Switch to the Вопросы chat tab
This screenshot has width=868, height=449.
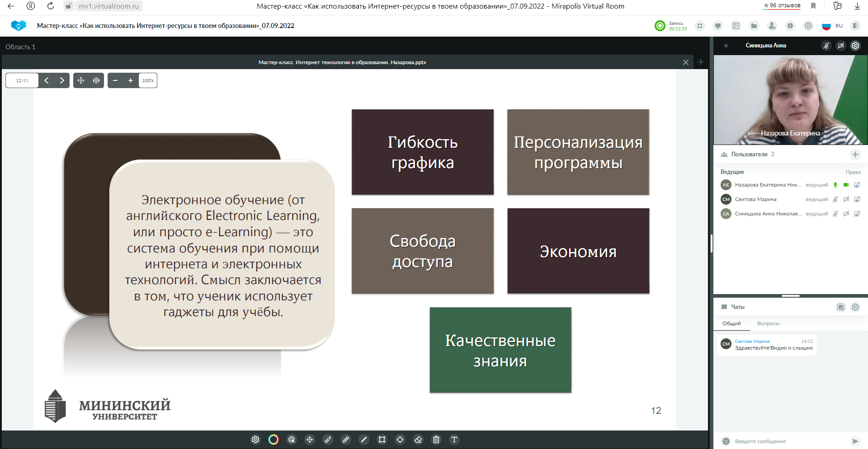[x=768, y=323]
